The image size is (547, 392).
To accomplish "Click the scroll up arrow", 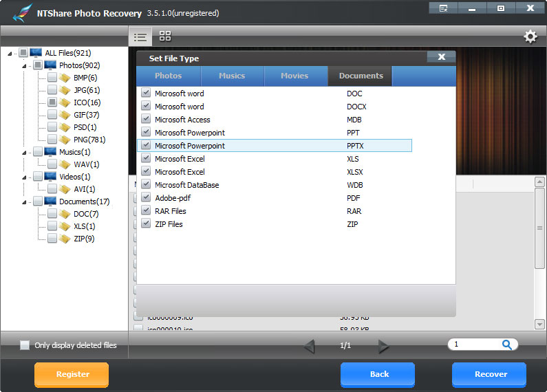I will click(x=539, y=182).
